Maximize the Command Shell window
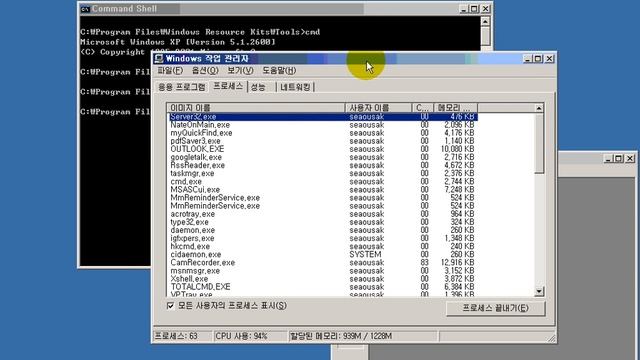 [x=474, y=9]
